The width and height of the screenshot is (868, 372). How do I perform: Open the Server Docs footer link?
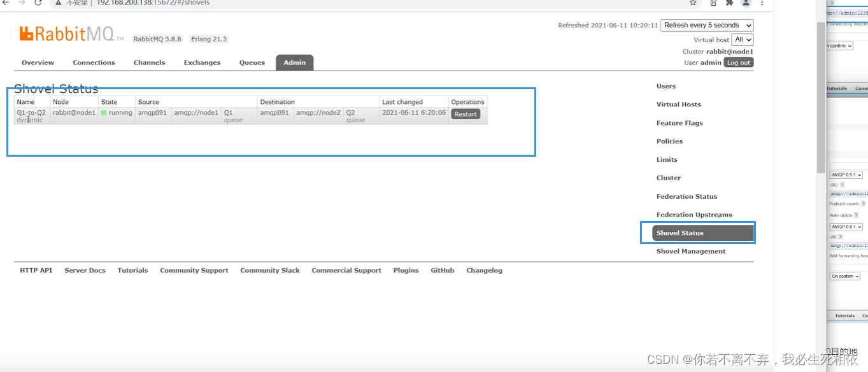click(x=85, y=270)
